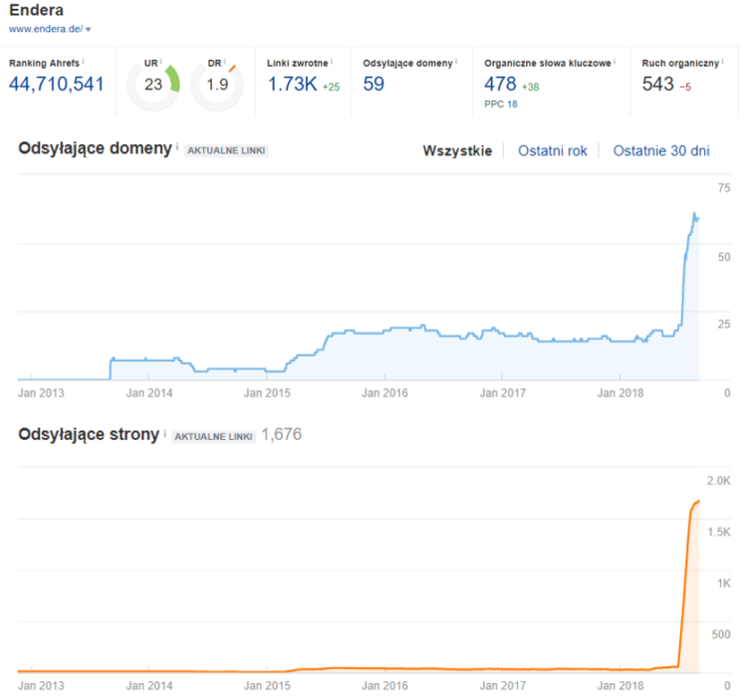
Task: Click the 1,676 referring pages count
Action: pyautogui.click(x=282, y=434)
